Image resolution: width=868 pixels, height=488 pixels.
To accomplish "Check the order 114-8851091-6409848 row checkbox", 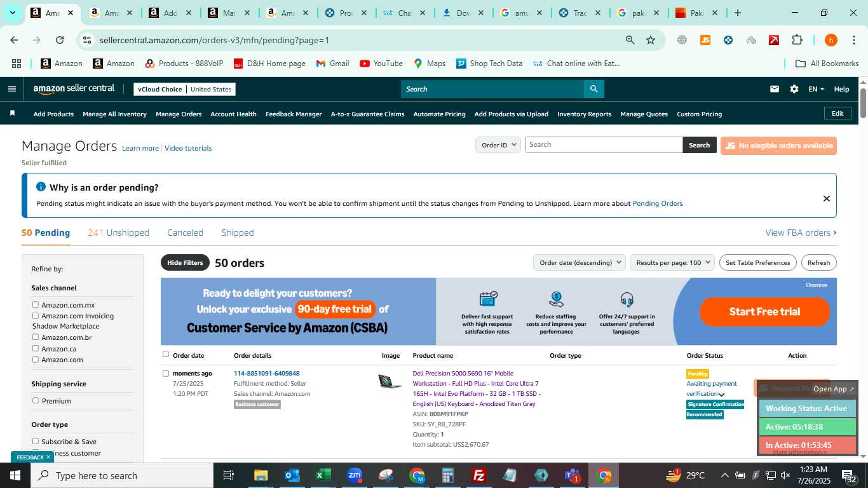I will point(166,374).
